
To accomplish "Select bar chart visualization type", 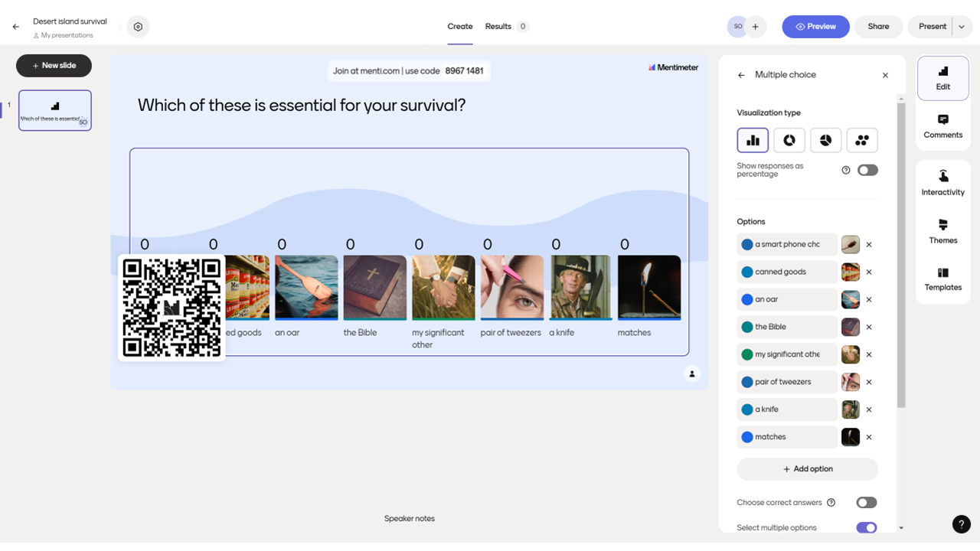I will 753,141.
